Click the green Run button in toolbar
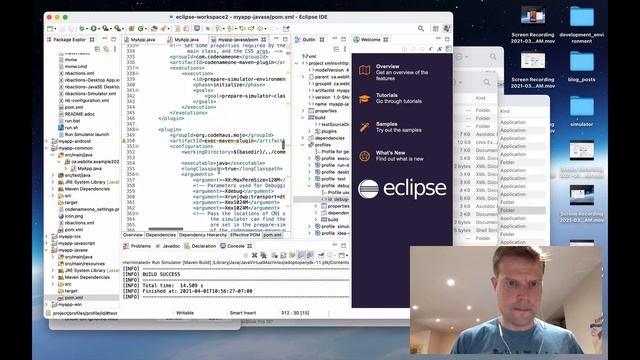Image resolution: width=640 pixels, height=360 pixels. [93, 29]
